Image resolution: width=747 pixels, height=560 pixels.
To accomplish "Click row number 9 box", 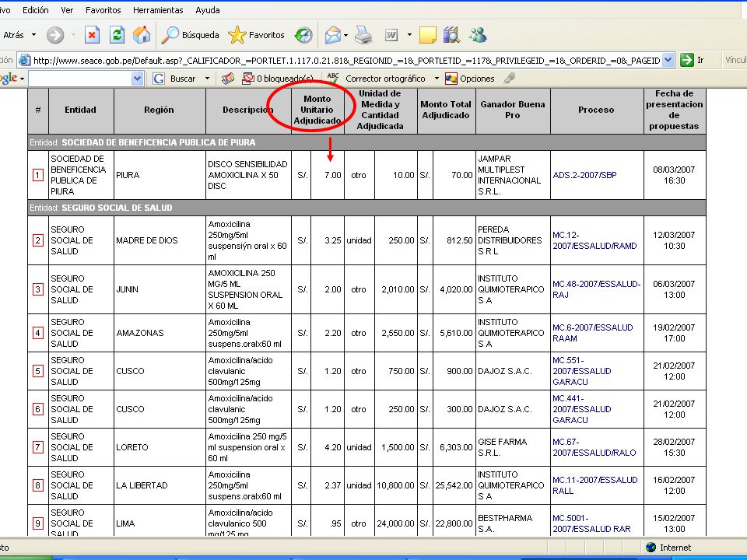I will [x=37, y=523].
